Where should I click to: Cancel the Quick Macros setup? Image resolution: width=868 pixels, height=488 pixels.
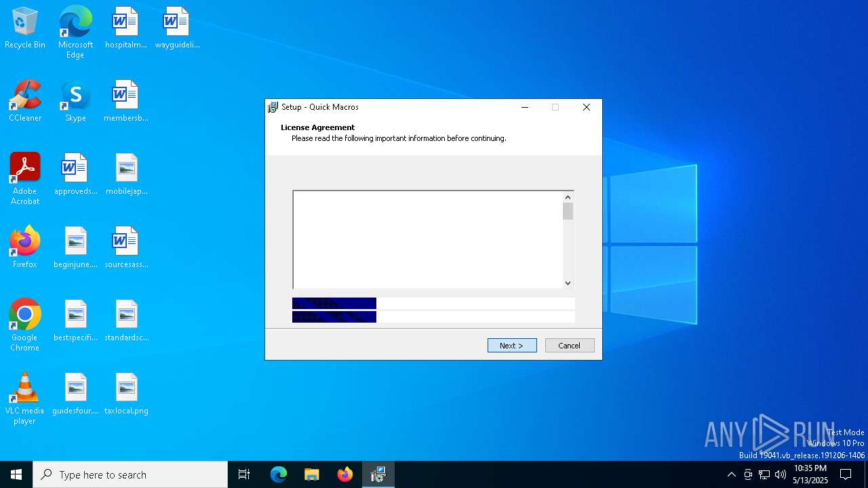(570, 346)
